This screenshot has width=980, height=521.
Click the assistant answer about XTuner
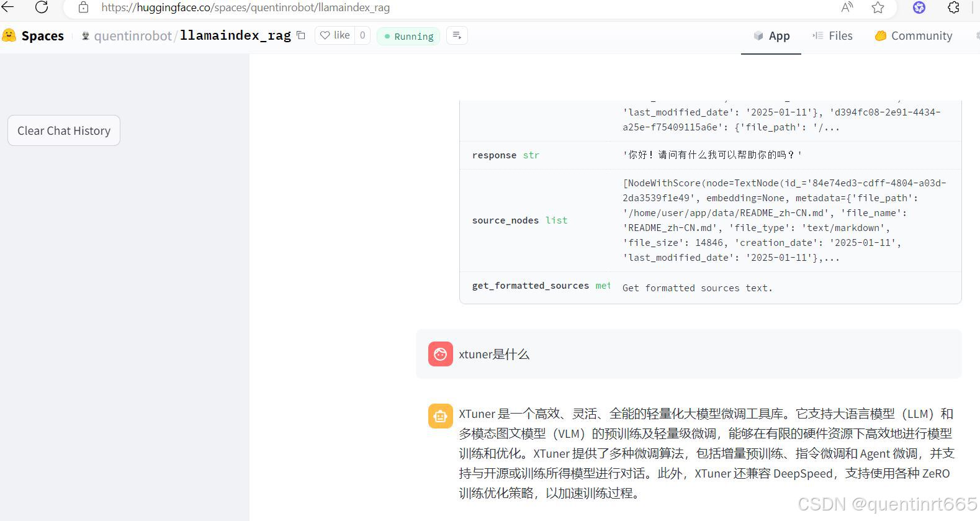[706, 453]
